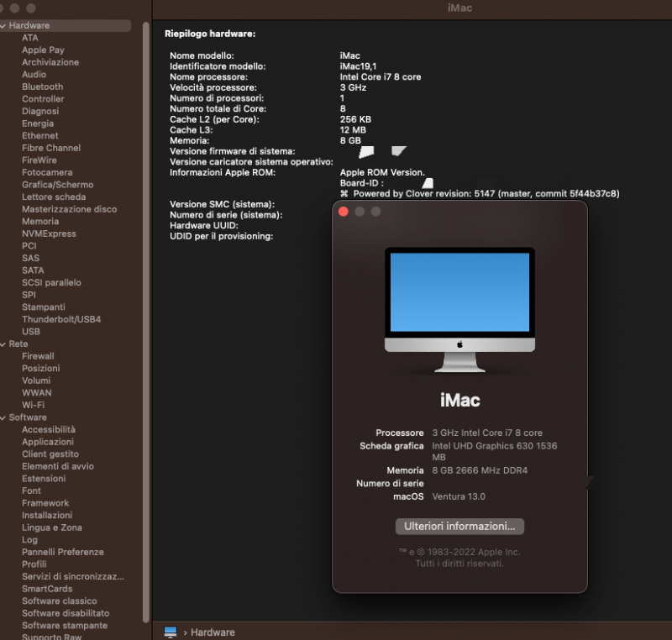Click the computer icon in path bar
The image size is (672, 640).
coord(171,632)
